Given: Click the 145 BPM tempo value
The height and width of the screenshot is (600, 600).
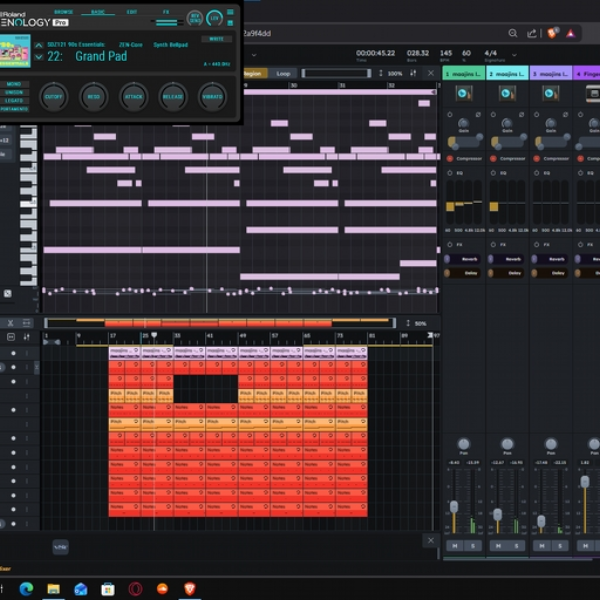Looking at the screenshot, I should click(446, 53).
